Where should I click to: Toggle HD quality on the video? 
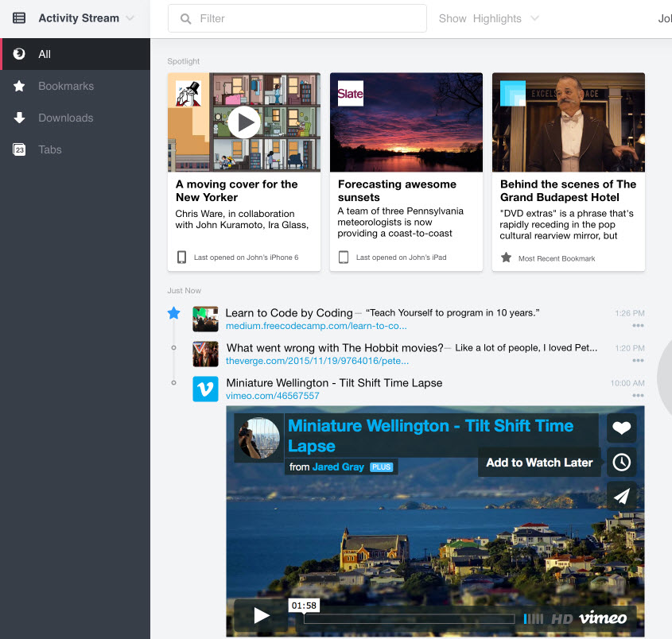click(561, 619)
